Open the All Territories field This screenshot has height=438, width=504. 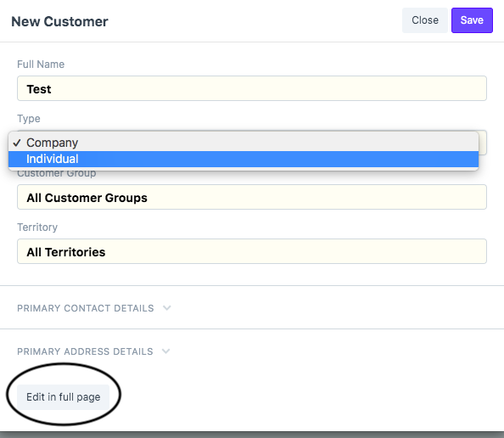pos(252,251)
